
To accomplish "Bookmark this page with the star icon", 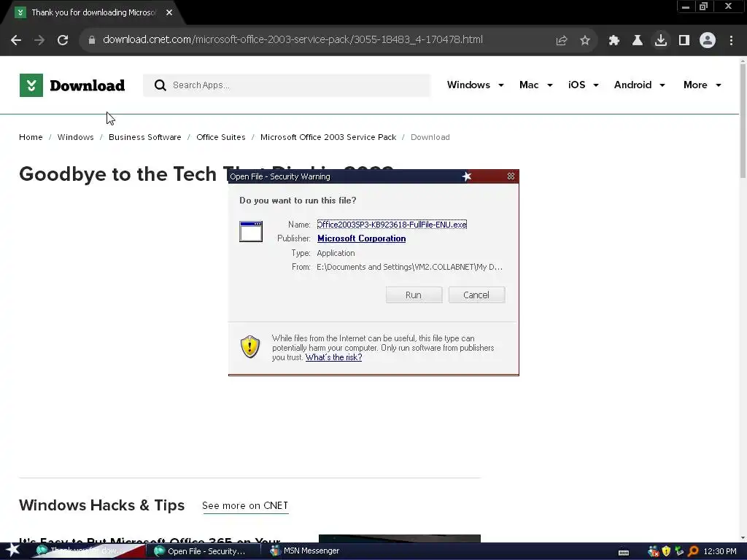I will (585, 41).
